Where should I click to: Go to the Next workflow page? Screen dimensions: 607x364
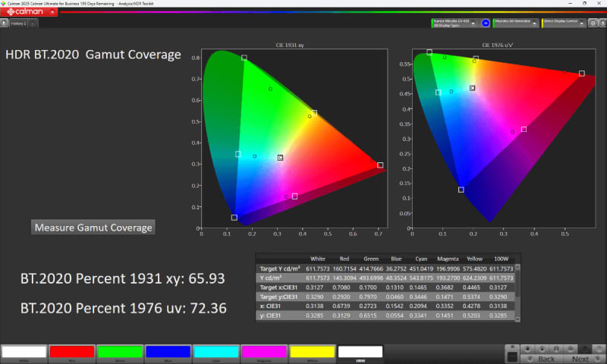click(x=580, y=358)
